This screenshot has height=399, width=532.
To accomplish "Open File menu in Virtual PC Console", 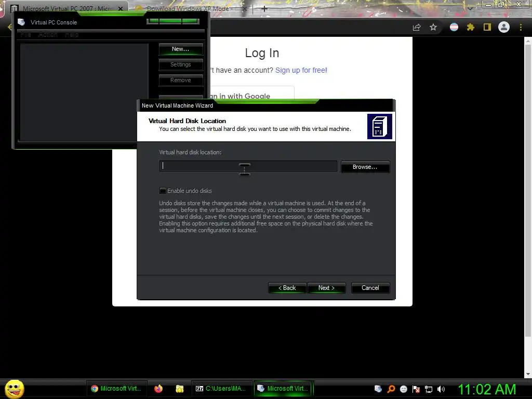I will (x=26, y=35).
